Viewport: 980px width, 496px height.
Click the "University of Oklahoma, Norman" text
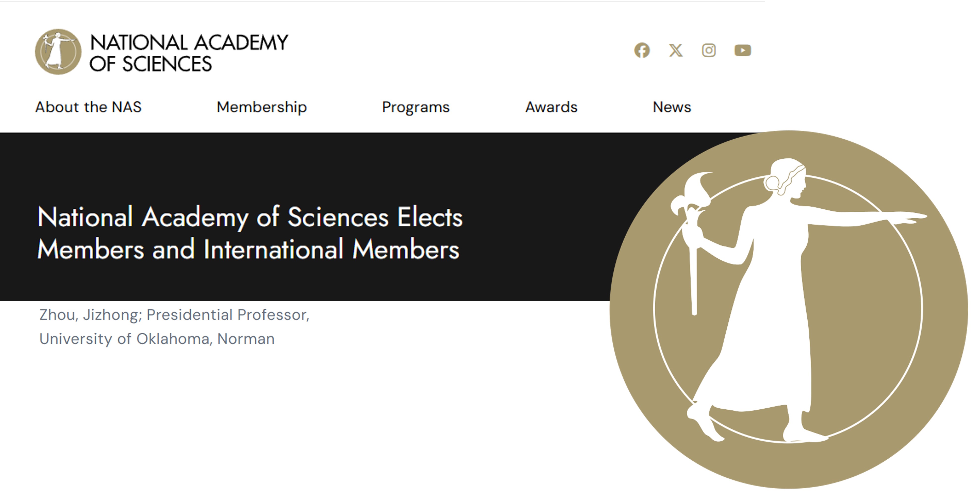[x=157, y=339]
